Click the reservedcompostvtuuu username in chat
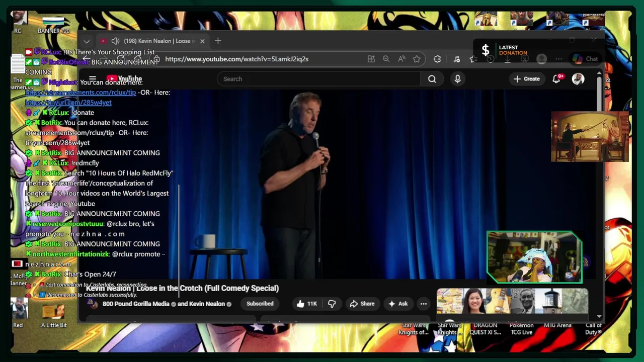The height and width of the screenshot is (362, 644). point(68,224)
